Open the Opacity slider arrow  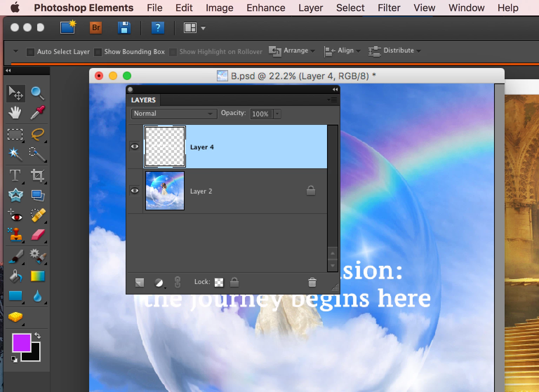tap(277, 114)
